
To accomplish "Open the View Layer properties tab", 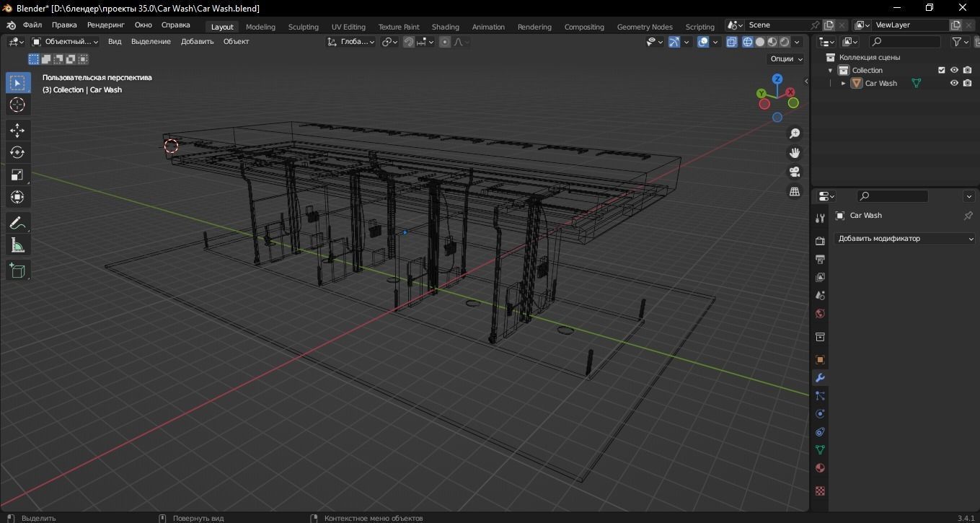I will click(x=820, y=277).
